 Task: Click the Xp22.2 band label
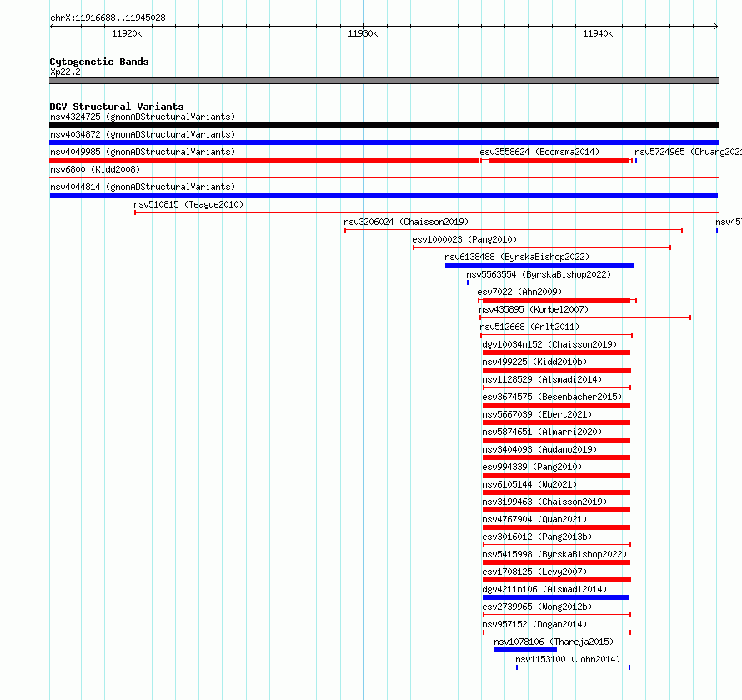pos(65,72)
